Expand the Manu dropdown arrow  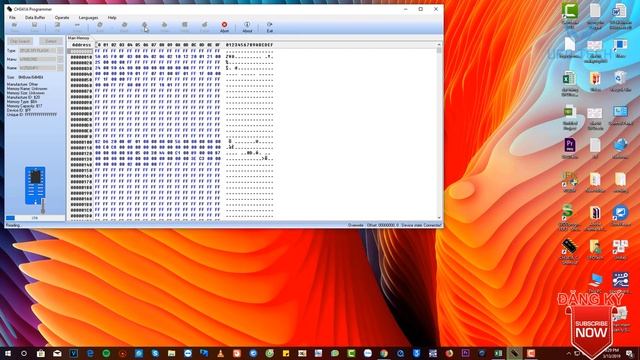click(60, 60)
